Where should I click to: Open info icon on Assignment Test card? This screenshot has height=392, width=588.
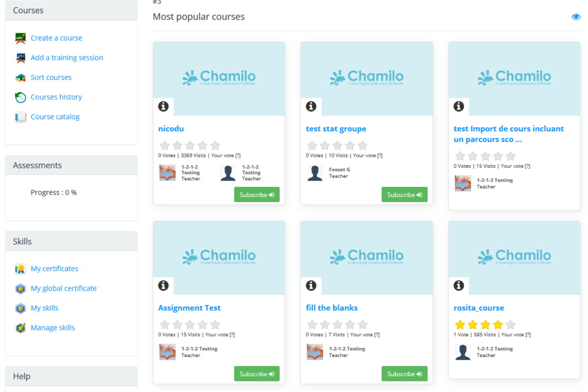(x=163, y=286)
